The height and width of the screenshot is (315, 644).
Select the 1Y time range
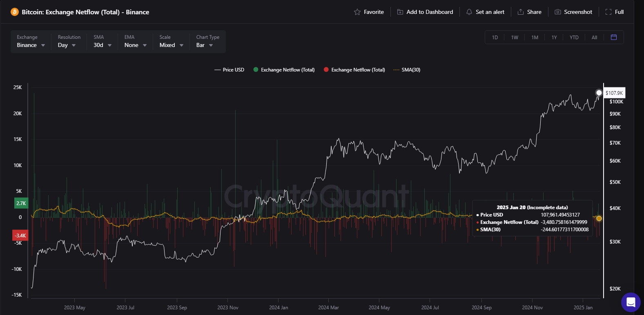554,38
